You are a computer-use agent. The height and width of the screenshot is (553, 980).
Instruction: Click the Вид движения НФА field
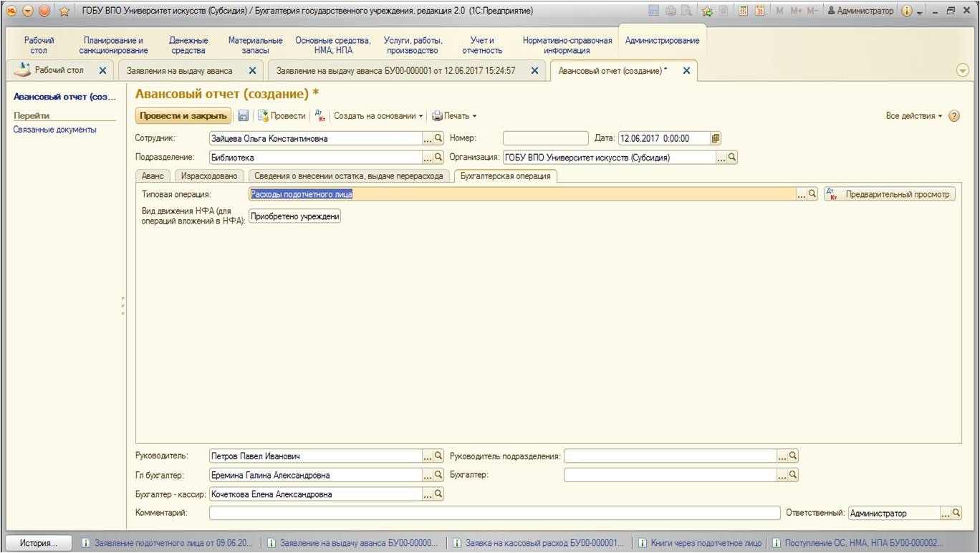(294, 216)
